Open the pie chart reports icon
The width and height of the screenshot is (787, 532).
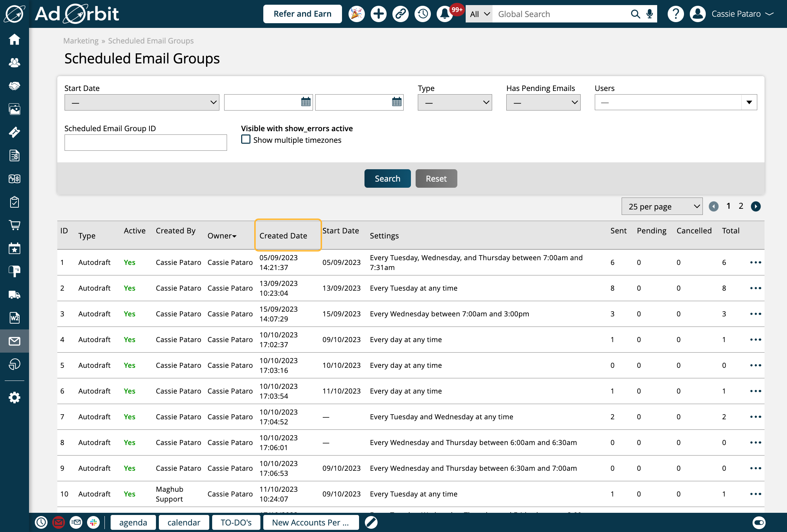click(x=15, y=365)
